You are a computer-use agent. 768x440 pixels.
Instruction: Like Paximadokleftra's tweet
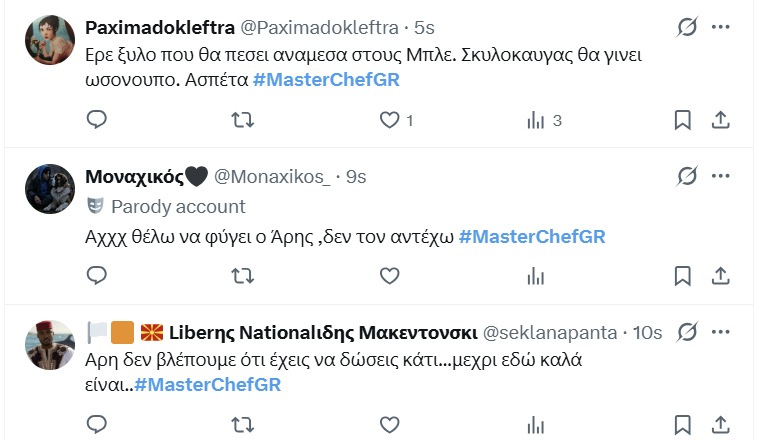click(390, 120)
